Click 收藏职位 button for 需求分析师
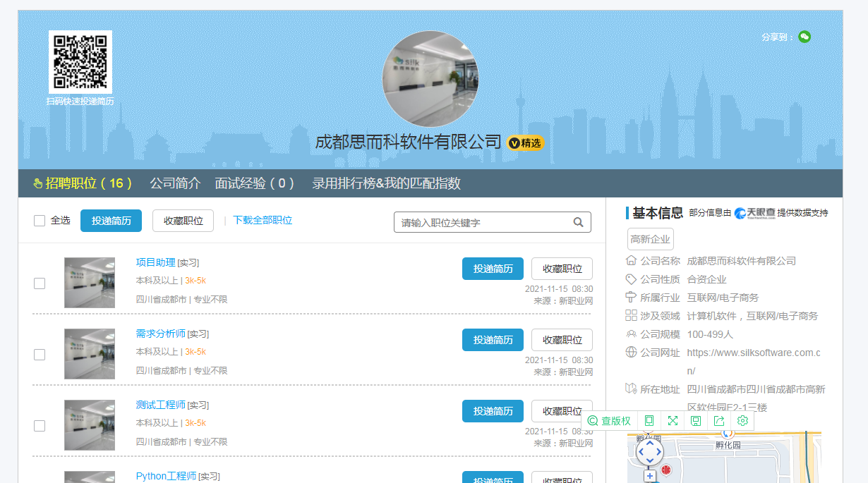 562,340
